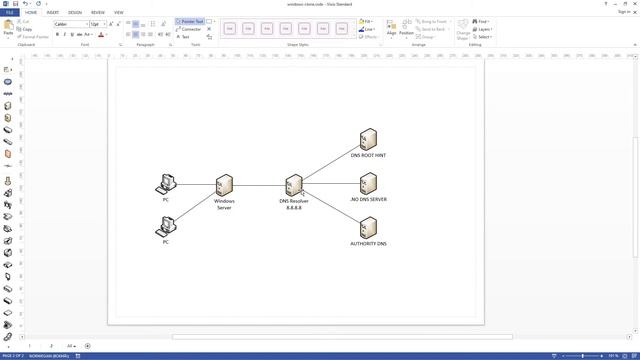Click the font color swatch

point(101,35)
